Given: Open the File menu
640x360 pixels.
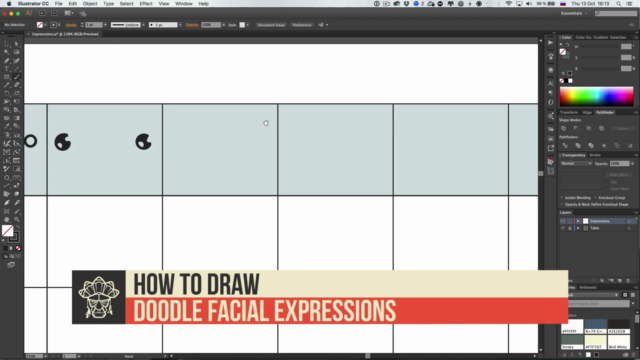Looking at the screenshot, I should tap(59, 4).
